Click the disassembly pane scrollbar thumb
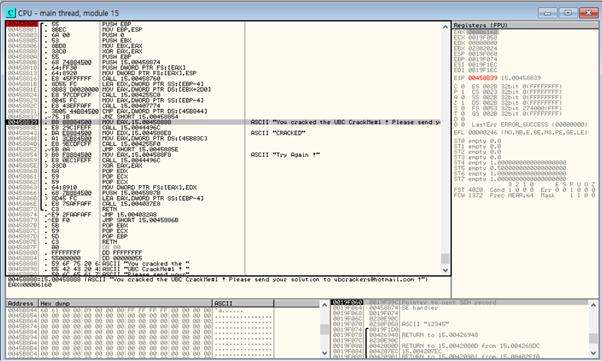The width and height of the screenshot is (602, 361). [x=445, y=258]
